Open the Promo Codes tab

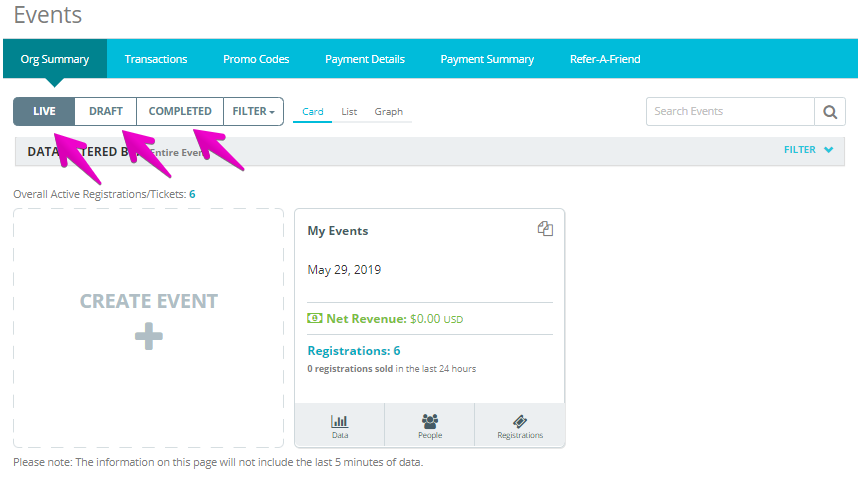(256, 59)
